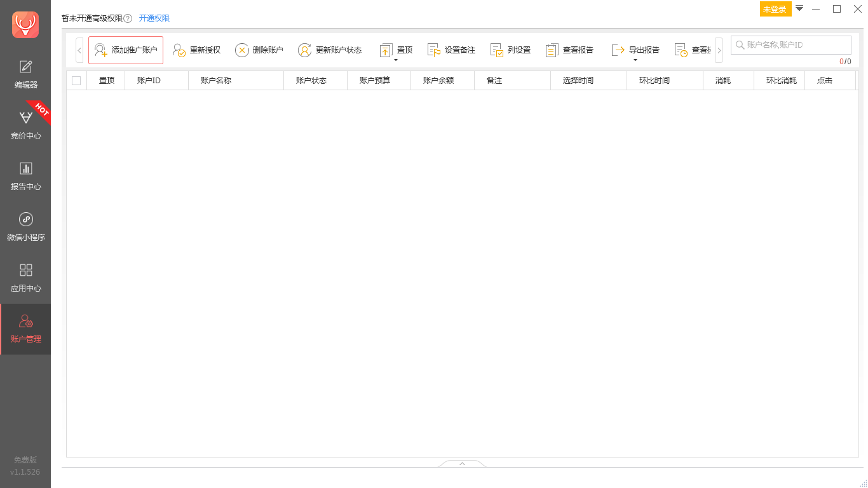Open the 开通权限 upgrade link

click(154, 18)
